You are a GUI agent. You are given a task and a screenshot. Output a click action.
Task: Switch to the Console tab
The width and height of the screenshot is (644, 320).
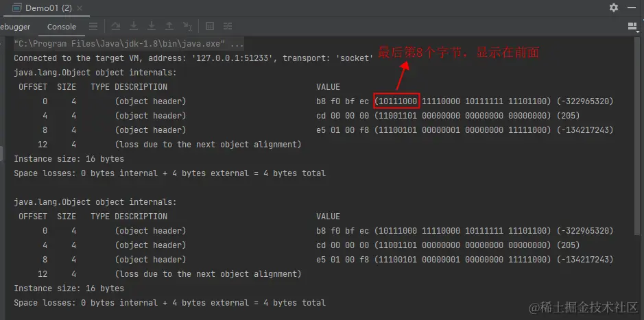(x=62, y=27)
